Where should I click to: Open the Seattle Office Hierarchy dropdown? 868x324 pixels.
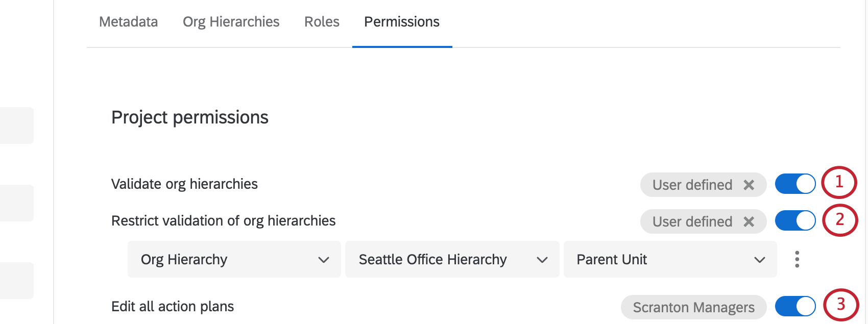pyautogui.click(x=452, y=259)
